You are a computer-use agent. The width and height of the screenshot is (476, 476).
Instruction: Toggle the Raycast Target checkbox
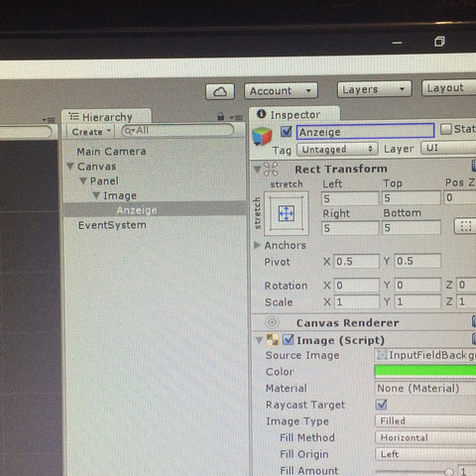point(381,405)
